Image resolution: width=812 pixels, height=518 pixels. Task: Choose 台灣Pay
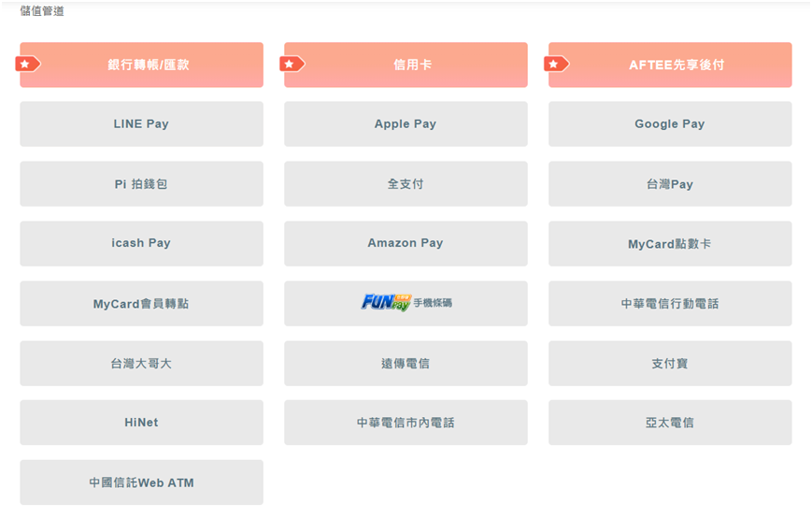coord(670,184)
